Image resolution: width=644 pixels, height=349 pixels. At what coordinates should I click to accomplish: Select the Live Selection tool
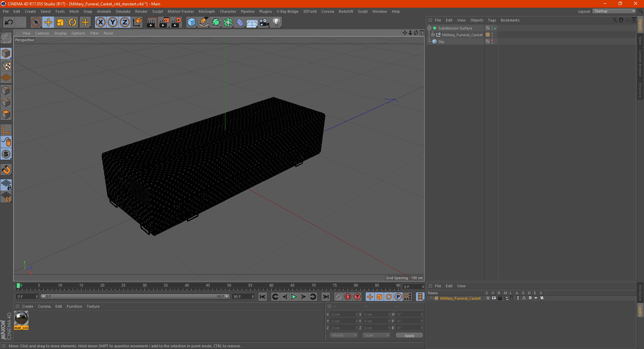click(x=36, y=22)
